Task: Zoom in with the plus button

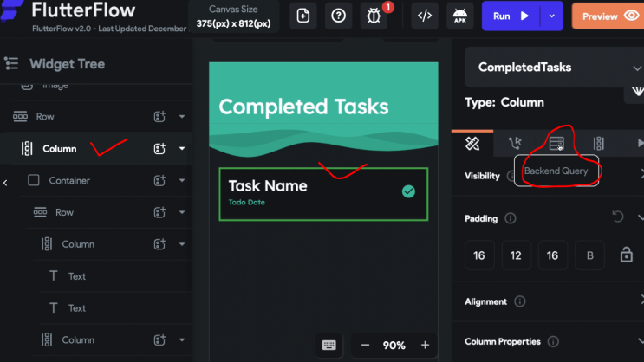Action: [425, 346]
